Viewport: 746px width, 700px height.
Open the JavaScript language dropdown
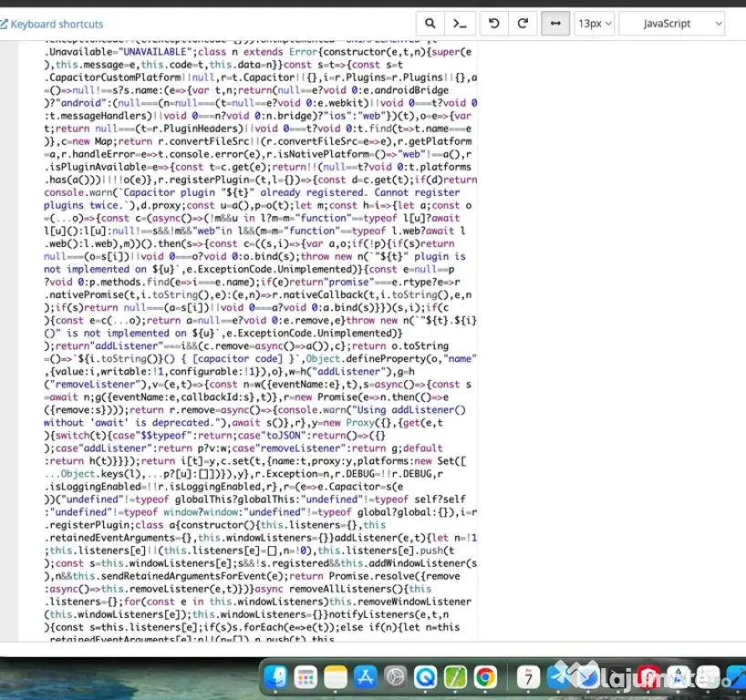point(671,24)
